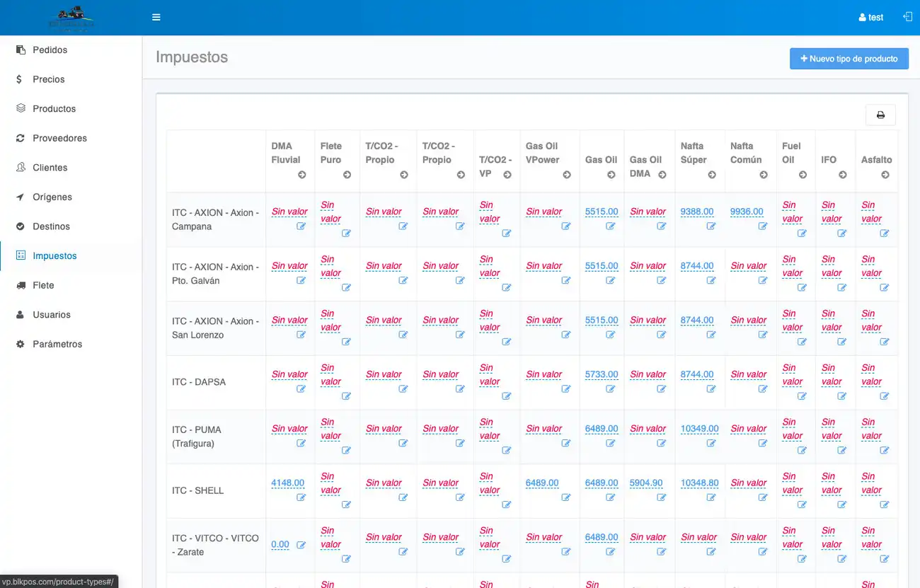This screenshot has width=920, height=588.
Task: Click arrow icon in IFO header
Action: pos(843,175)
